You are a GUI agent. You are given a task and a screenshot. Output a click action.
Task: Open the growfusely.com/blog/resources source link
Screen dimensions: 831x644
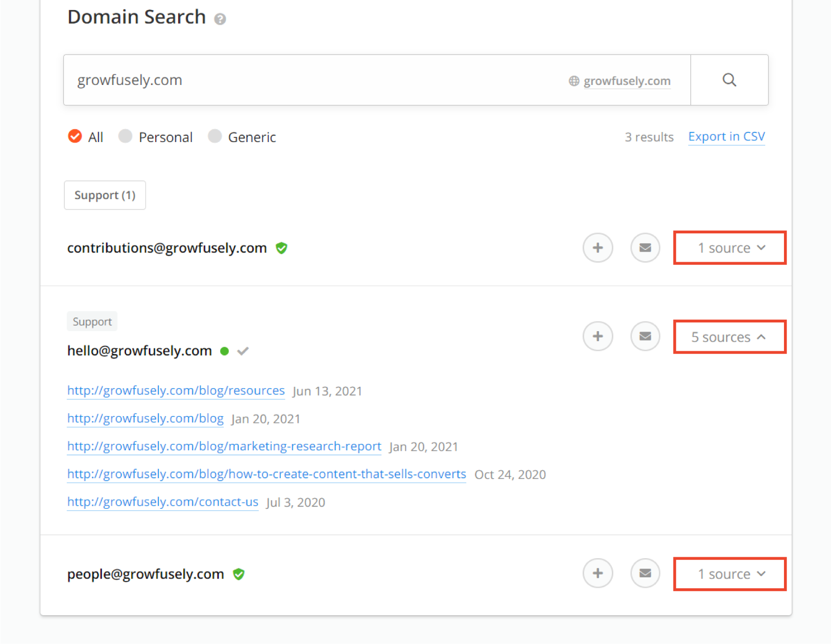coord(175,391)
